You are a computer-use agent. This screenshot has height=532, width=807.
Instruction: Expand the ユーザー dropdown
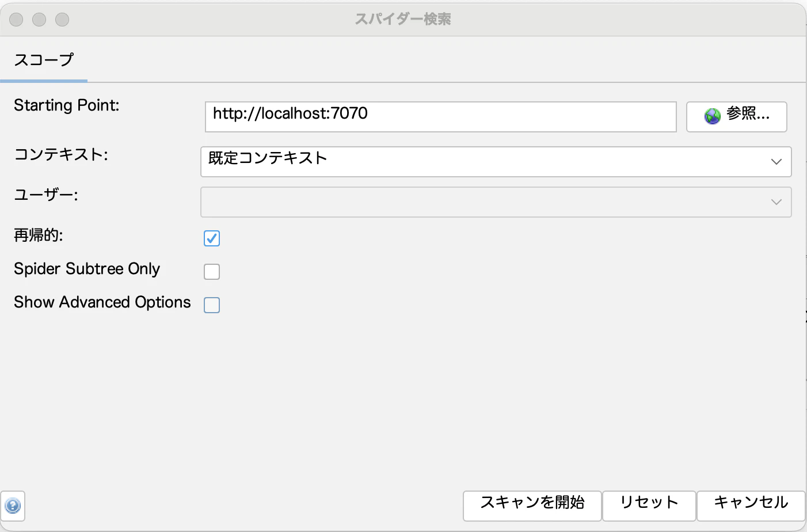pos(496,202)
